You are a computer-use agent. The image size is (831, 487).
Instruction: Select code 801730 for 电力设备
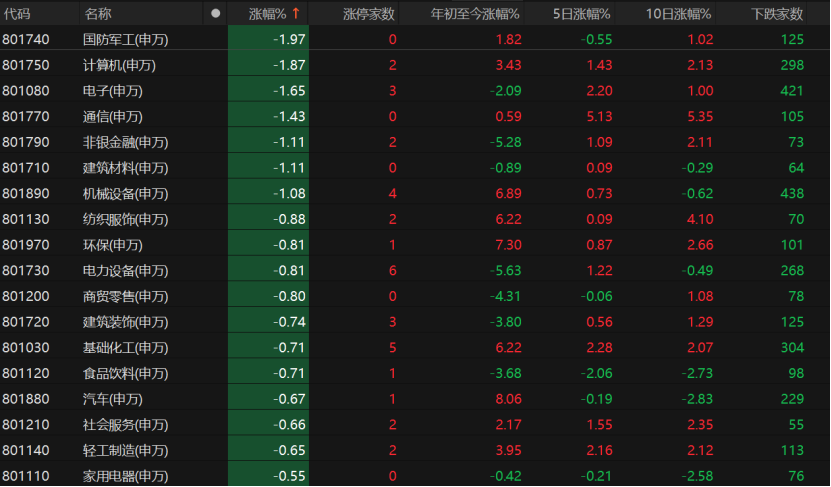[x=26, y=270]
